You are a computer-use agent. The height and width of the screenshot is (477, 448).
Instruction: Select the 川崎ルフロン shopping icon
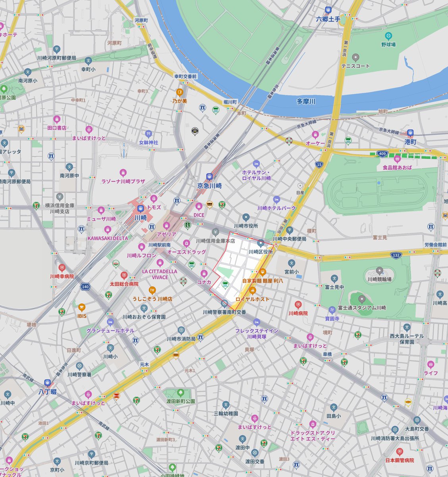141,247
